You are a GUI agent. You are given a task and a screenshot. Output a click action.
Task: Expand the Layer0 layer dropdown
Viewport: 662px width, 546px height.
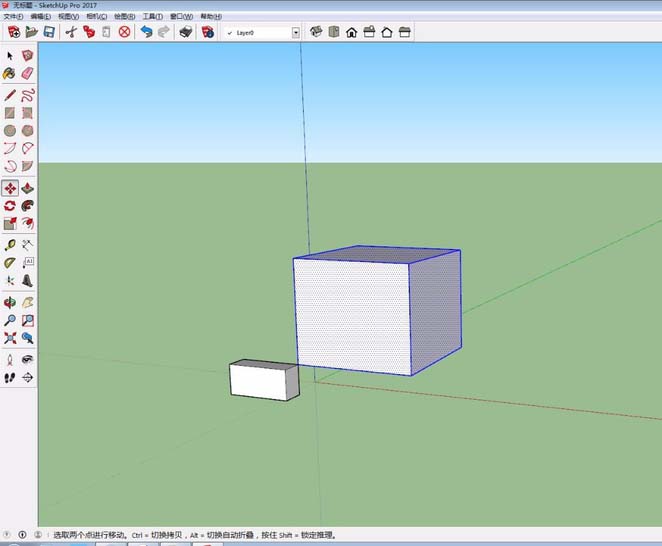point(296,33)
